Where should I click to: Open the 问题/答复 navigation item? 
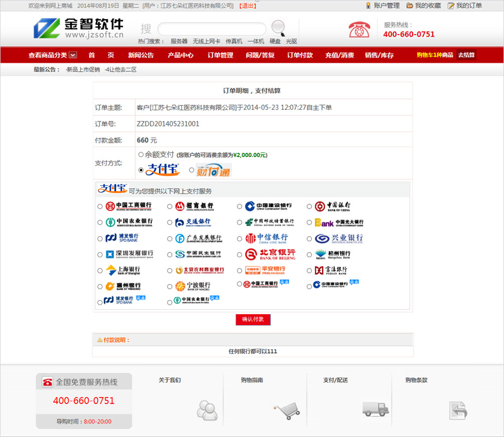[260, 55]
